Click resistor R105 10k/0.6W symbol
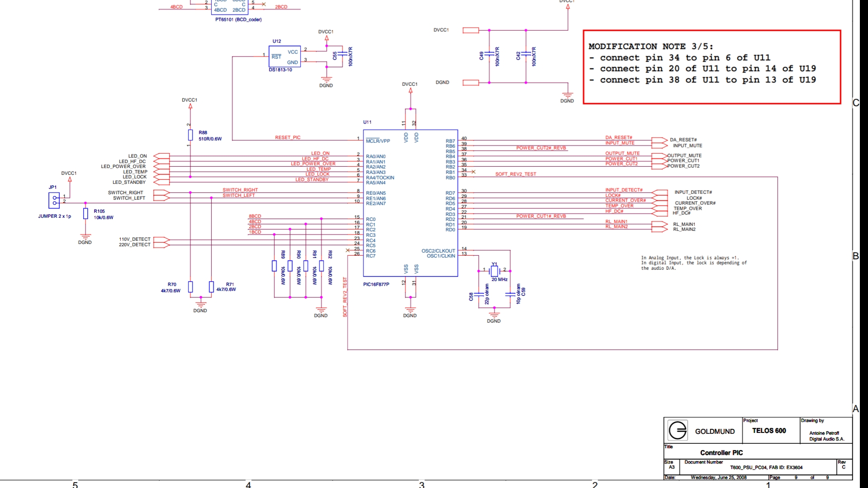This screenshot has height=488, width=868. point(85,214)
